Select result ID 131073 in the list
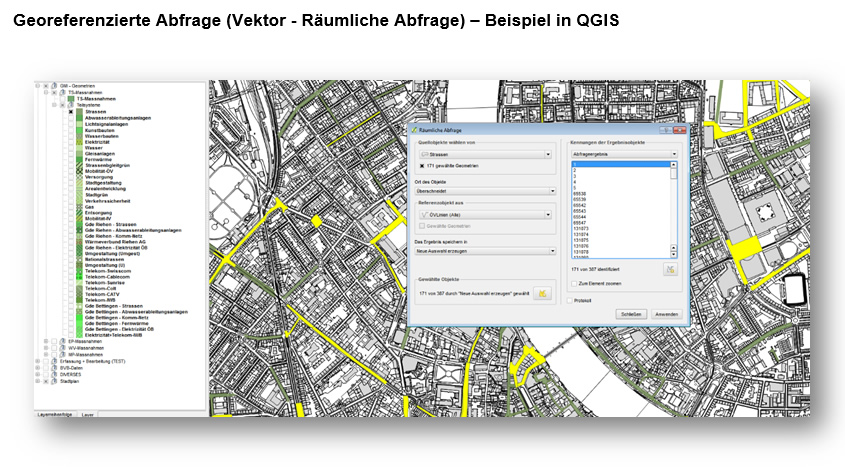The width and height of the screenshot is (845, 467). click(x=581, y=228)
